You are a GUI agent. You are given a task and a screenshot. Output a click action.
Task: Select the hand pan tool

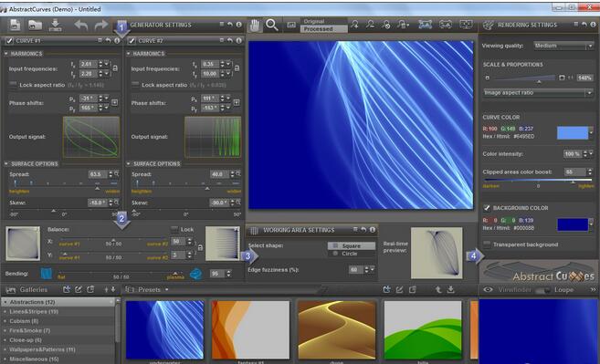(254, 26)
